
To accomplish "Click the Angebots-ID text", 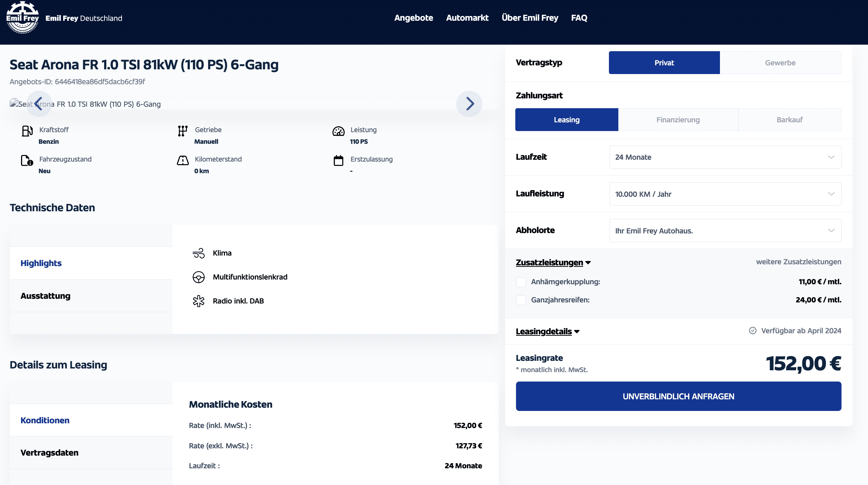I will 77,82.
